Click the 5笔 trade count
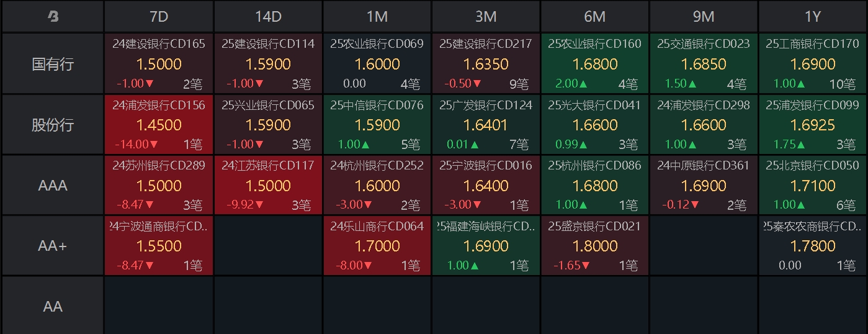Image resolution: width=868 pixels, height=334 pixels. click(410, 145)
